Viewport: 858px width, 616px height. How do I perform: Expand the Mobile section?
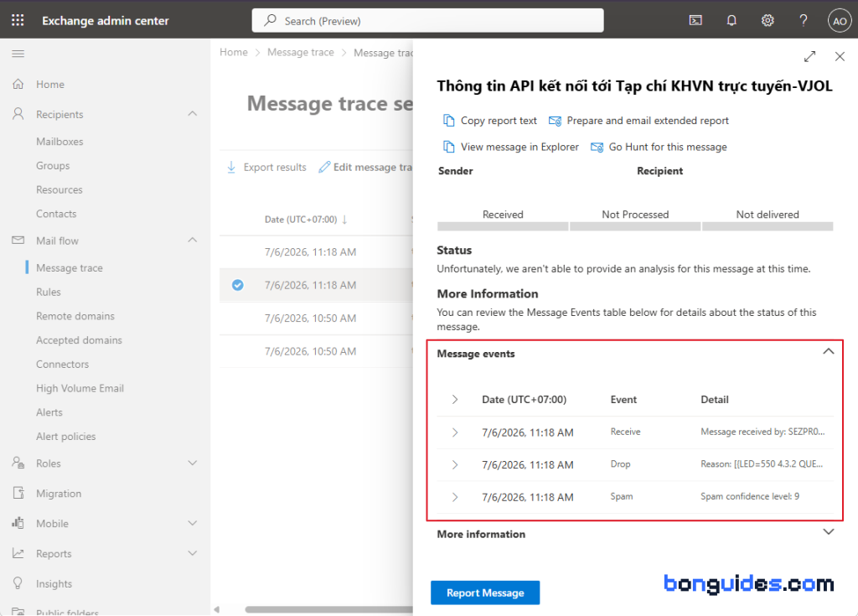(193, 523)
